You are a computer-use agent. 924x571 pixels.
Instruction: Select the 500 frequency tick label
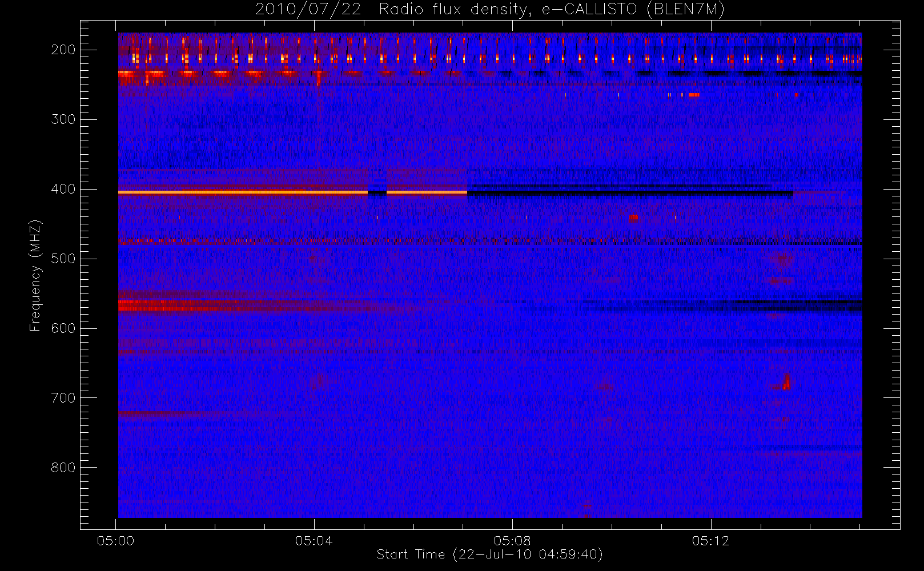pyautogui.click(x=63, y=259)
